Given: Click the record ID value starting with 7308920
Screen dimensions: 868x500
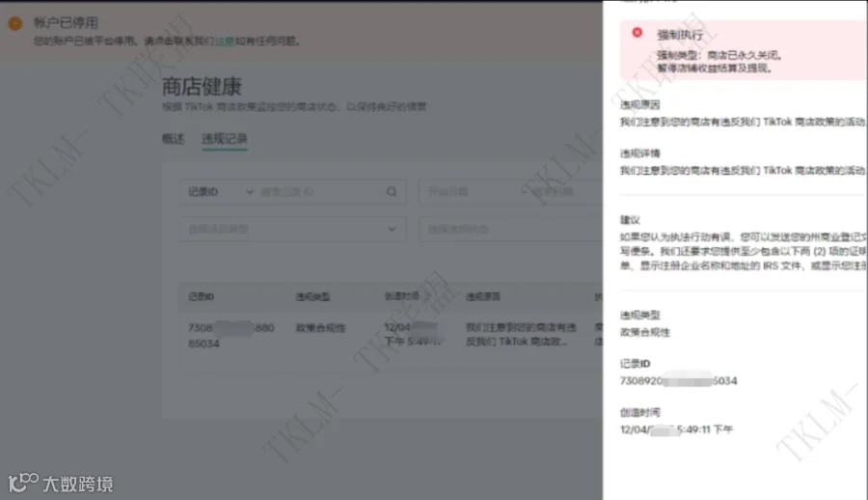Looking at the screenshot, I should click(678, 381).
